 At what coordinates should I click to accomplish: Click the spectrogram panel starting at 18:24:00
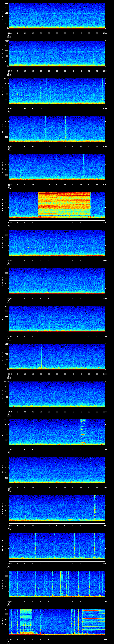click(57, 394)
